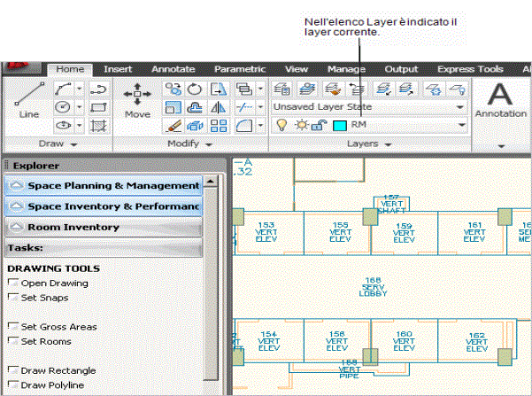The width and height of the screenshot is (532, 396).
Task: Open the Ellipse tool flyout arrow
Action: [x=79, y=125]
